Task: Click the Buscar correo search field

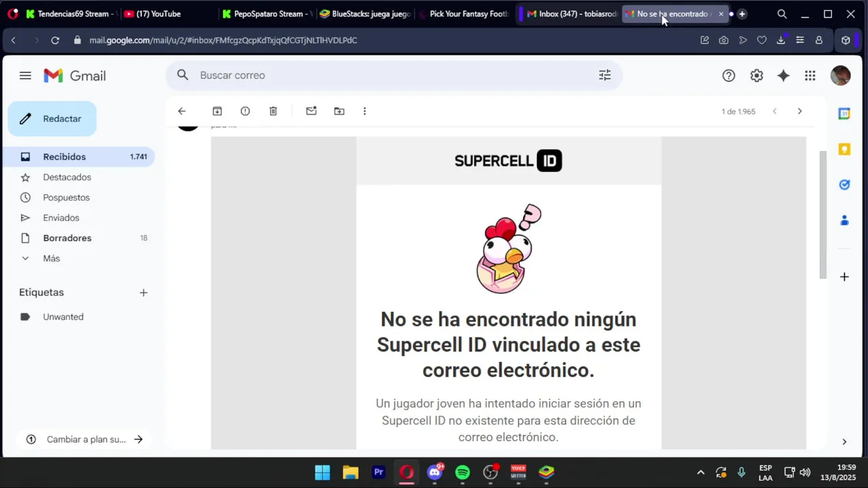Action: [x=393, y=75]
